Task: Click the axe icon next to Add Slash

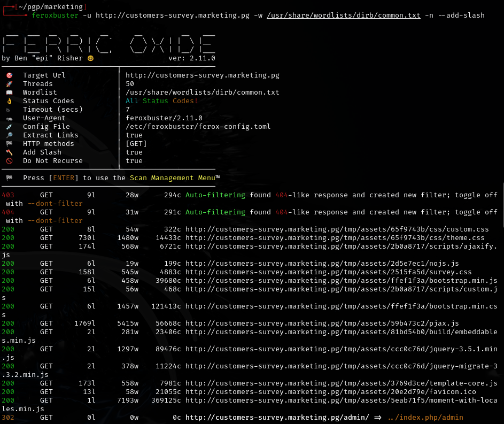Action: point(9,152)
